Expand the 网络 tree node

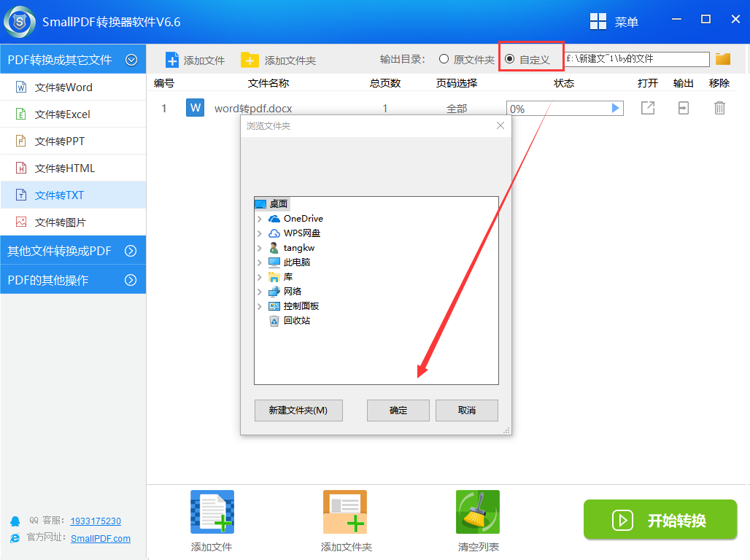(260, 292)
